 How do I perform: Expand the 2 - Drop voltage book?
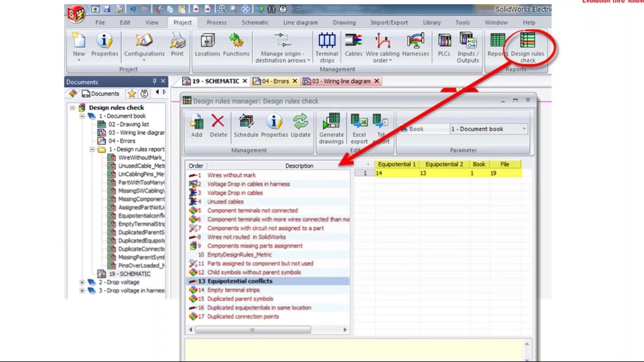(82, 283)
